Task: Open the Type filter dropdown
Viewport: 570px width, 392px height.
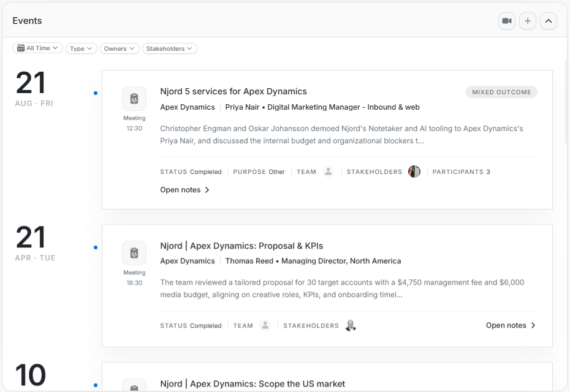Action: 81,48
